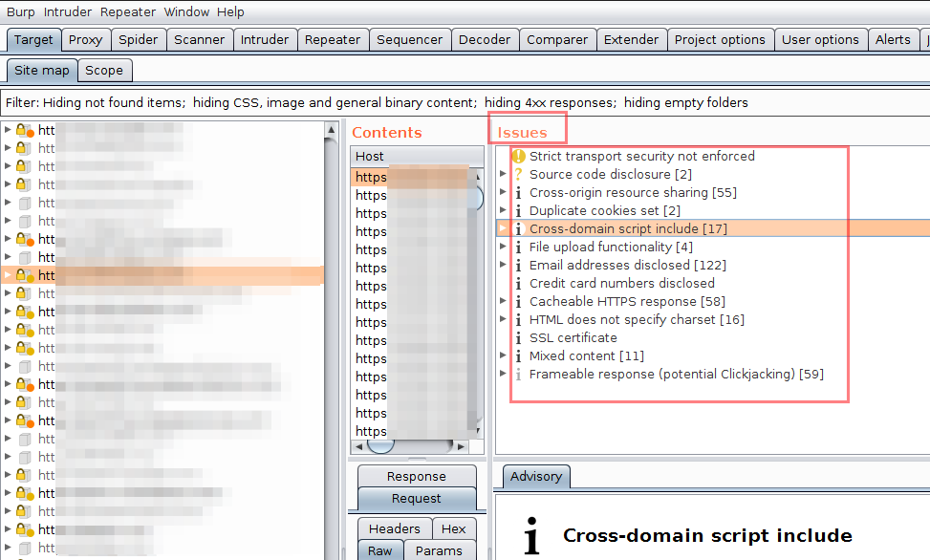The height and width of the screenshot is (560, 930).
Task: Switch to the Params view tab
Action: tap(439, 550)
